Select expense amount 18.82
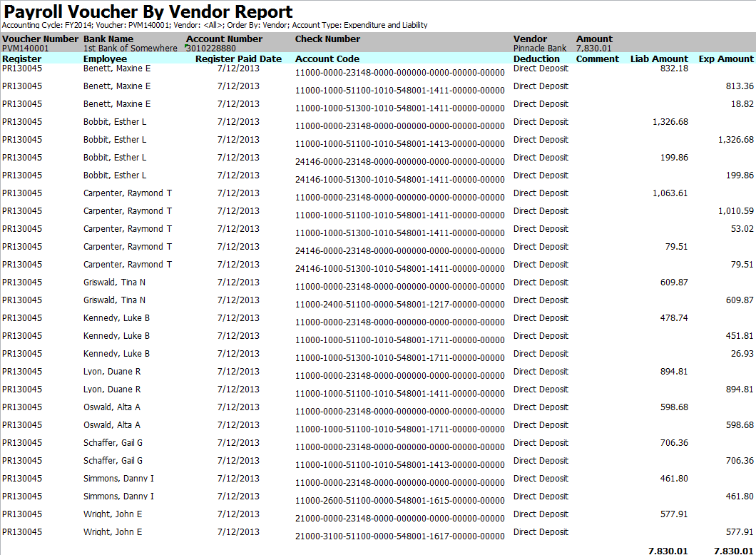Screen dimensions: 756x555 (x=742, y=103)
